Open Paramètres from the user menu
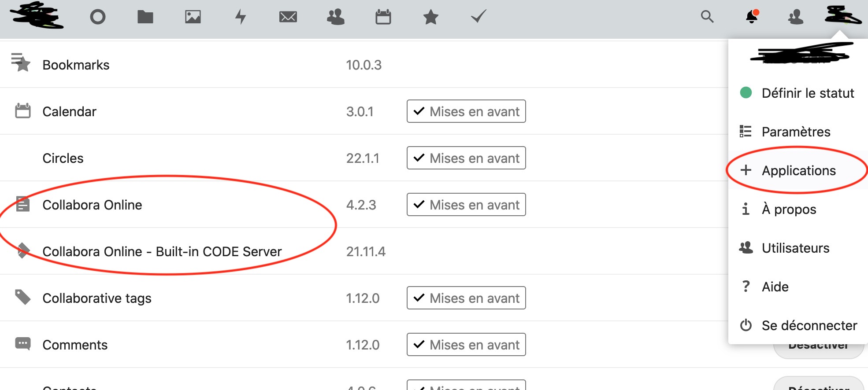Viewport: 868px width, 390px height. (x=796, y=132)
